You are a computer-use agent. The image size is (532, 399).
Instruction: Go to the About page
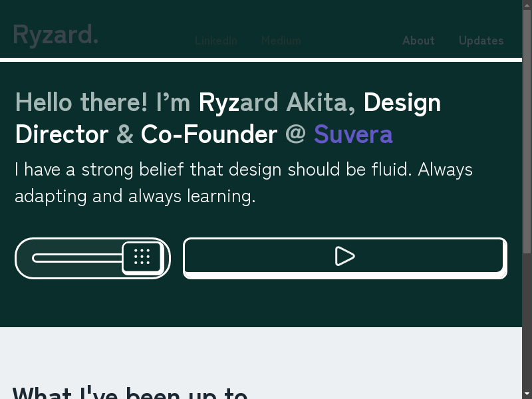(418, 41)
